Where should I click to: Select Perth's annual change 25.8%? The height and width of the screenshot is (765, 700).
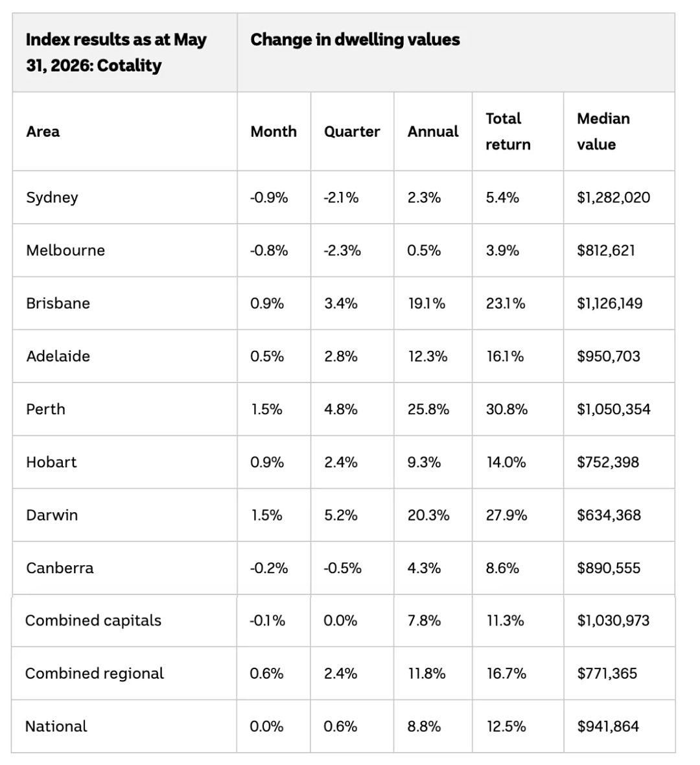pos(428,409)
